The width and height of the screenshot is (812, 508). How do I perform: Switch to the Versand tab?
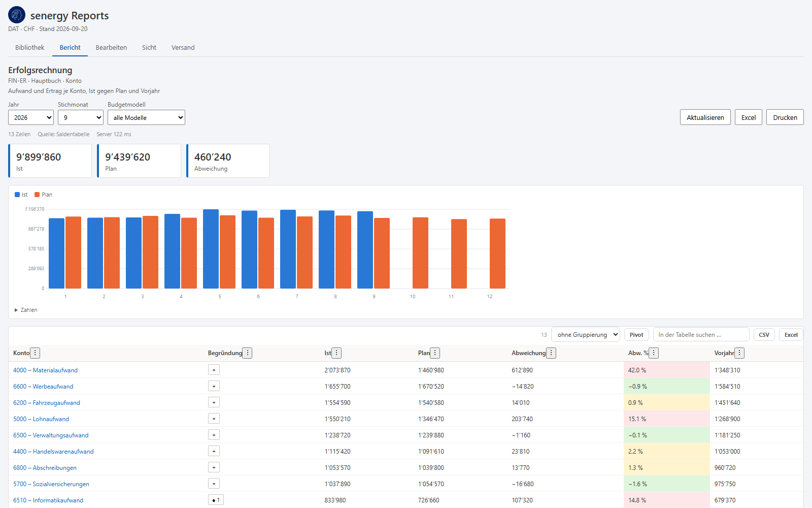click(x=183, y=47)
